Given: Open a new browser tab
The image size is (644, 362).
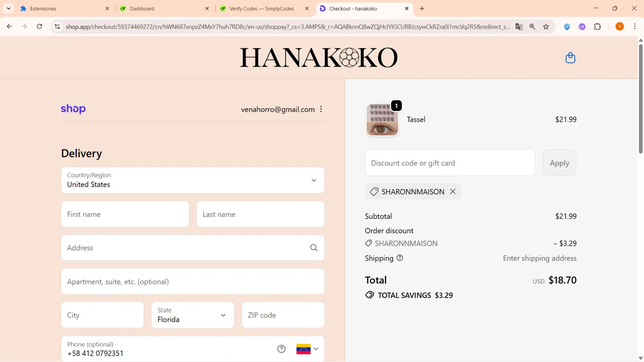Looking at the screenshot, I should pyautogui.click(x=422, y=9).
